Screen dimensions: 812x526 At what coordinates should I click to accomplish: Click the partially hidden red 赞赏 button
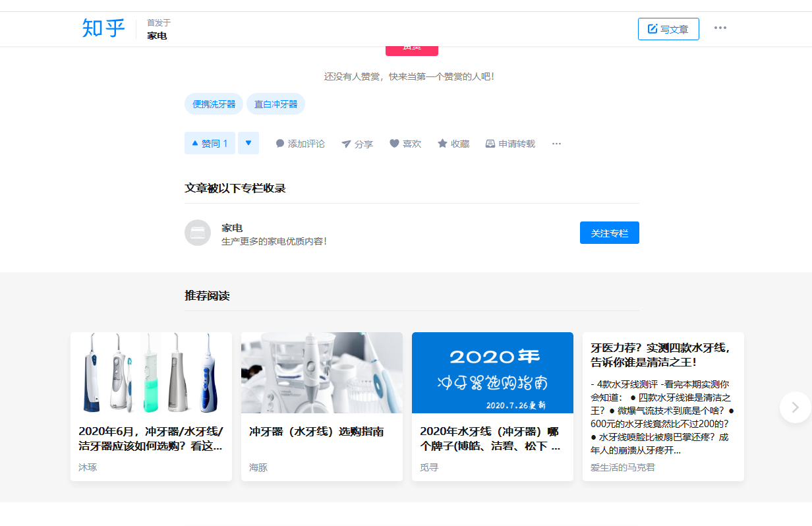coord(412,50)
